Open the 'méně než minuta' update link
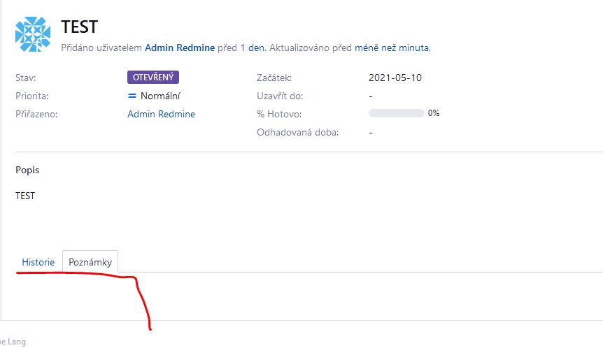Screen dimensions: 603x364 392,48
